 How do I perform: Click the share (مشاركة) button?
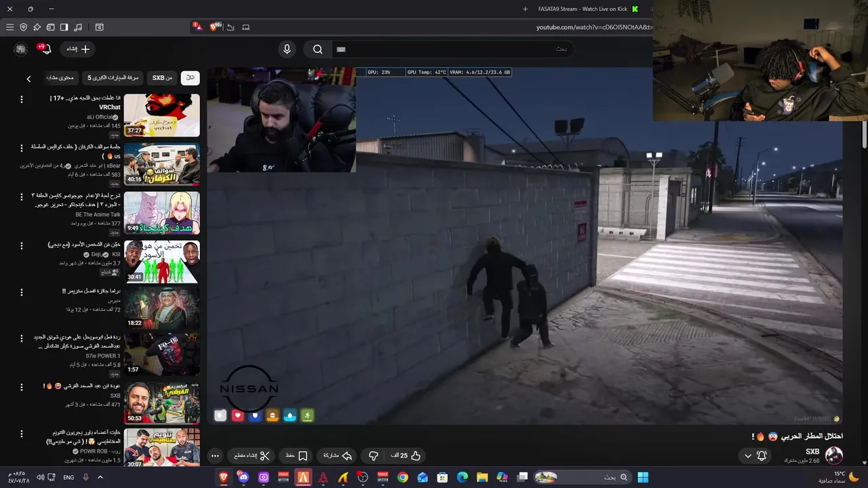[x=337, y=456]
